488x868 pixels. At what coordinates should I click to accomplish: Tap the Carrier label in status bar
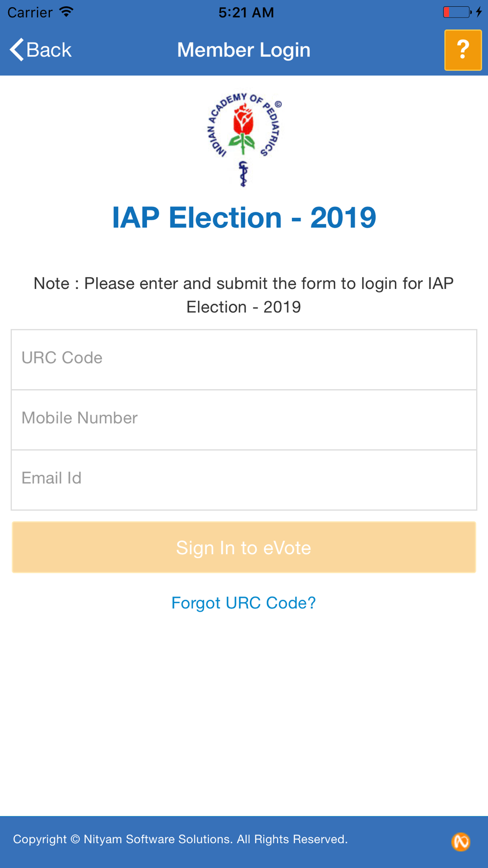[x=30, y=12]
